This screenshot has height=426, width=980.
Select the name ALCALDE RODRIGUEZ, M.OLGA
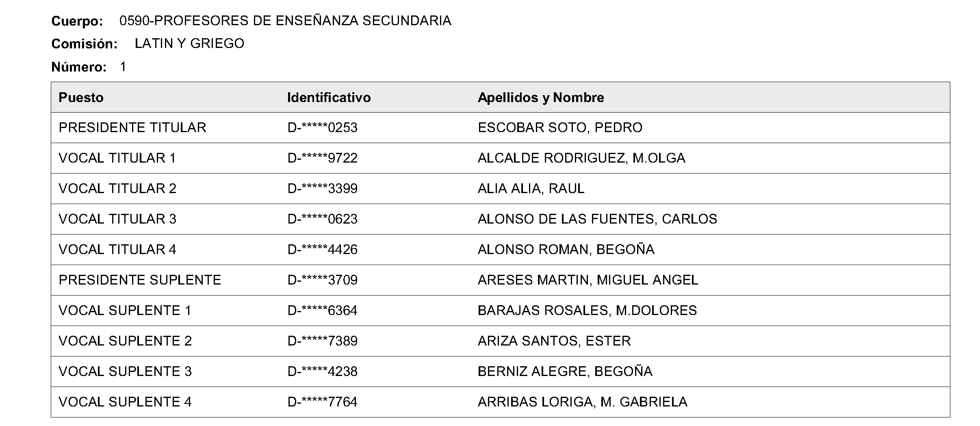coord(581,158)
